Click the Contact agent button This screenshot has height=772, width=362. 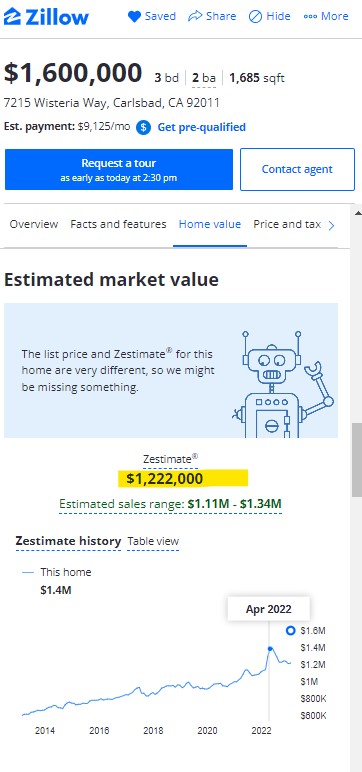pyautogui.click(x=297, y=169)
